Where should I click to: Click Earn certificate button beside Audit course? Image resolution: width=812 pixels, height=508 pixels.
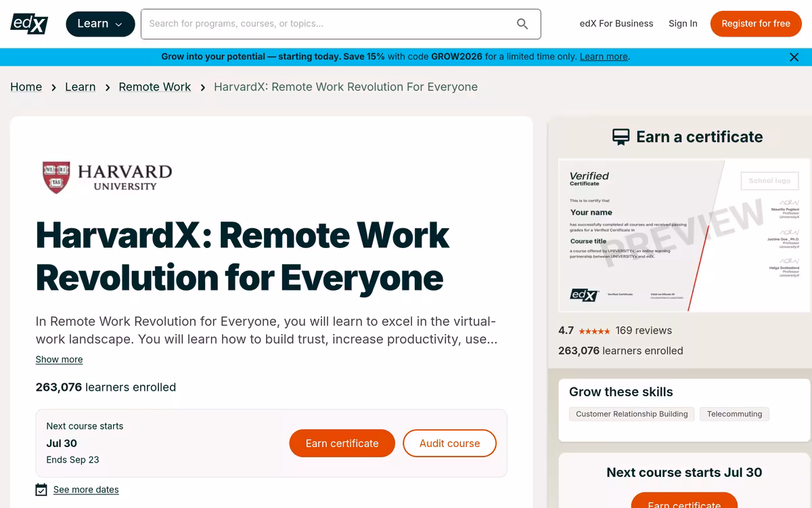point(342,444)
